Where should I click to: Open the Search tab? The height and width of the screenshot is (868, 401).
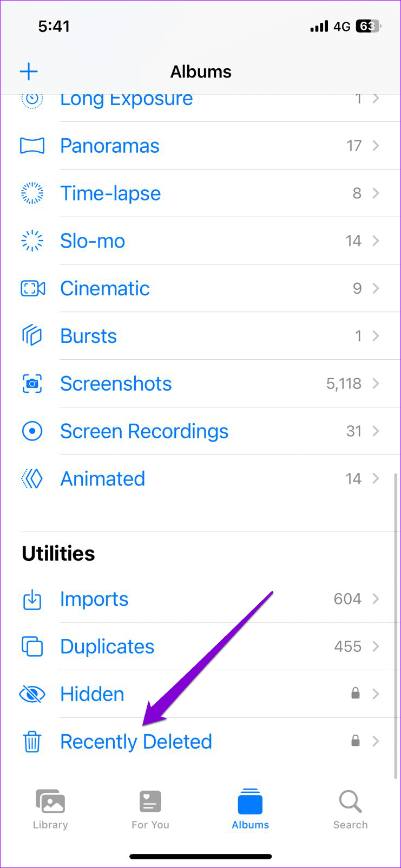tap(350, 809)
